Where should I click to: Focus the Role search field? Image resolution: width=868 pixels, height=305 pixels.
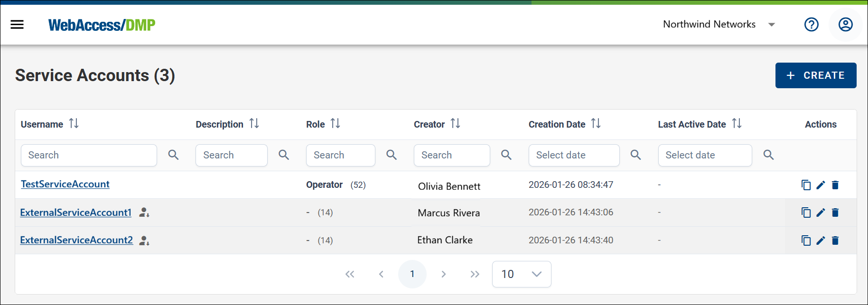[341, 155]
